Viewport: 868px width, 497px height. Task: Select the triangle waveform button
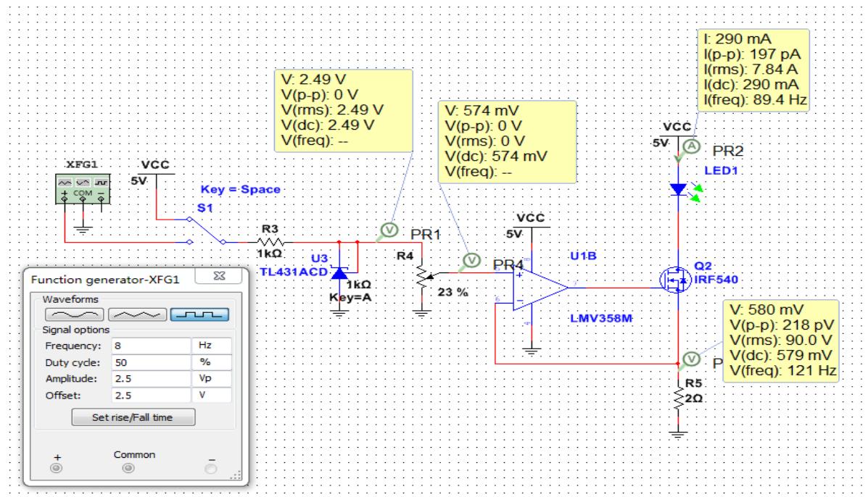tap(137, 314)
